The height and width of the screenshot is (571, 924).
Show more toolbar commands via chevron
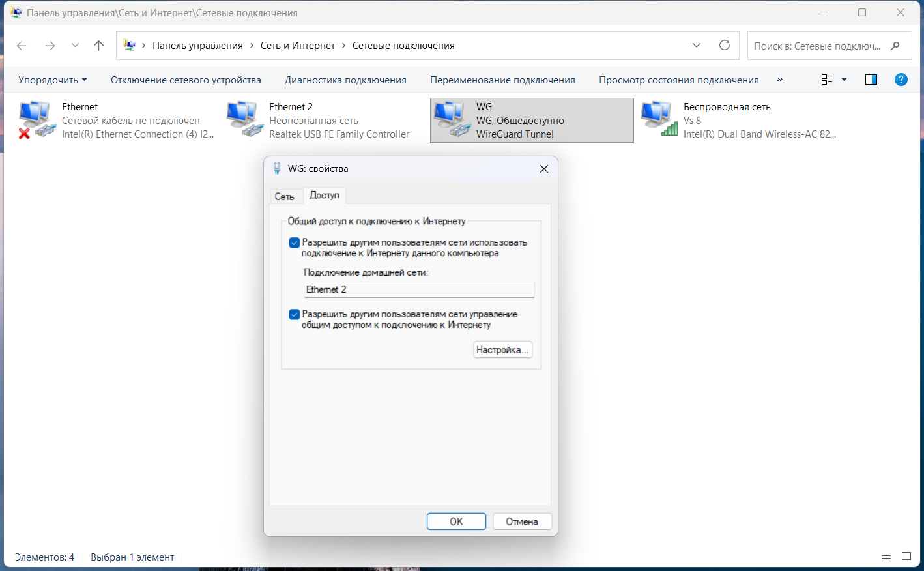coord(779,80)
